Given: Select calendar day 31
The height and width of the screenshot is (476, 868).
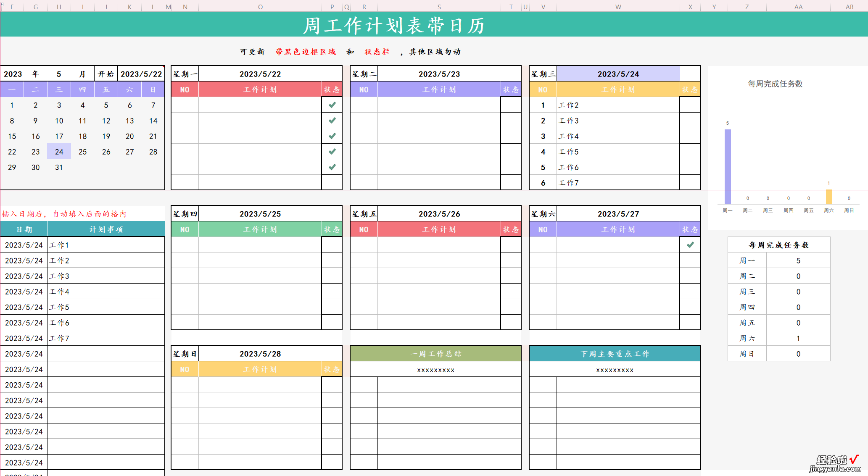Looking at the screenshot, I should click(59, 167).
